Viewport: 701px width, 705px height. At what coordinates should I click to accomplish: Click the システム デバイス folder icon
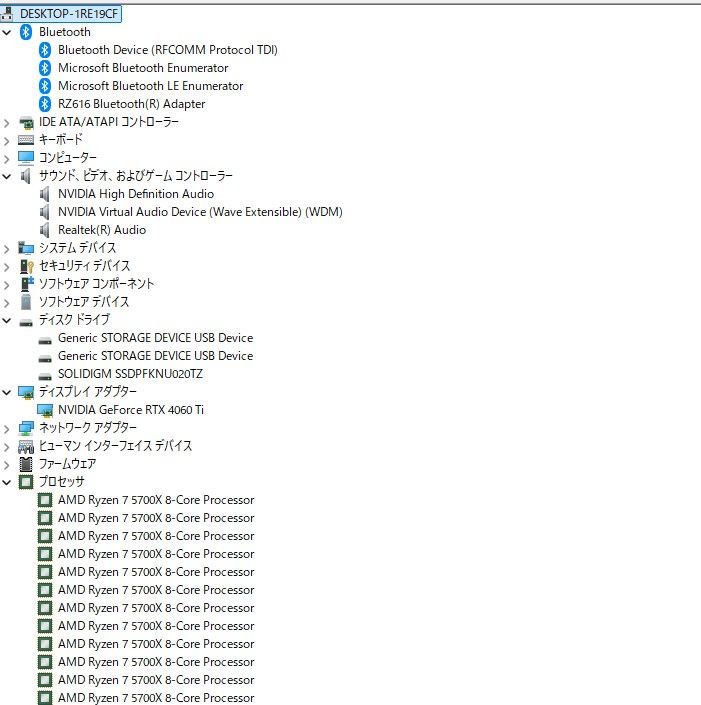[26, 248]
